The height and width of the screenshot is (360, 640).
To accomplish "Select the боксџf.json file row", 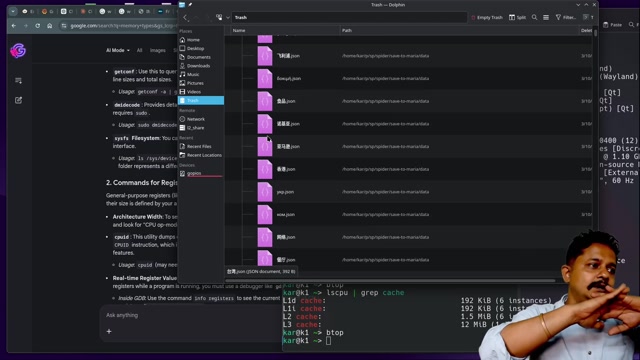I will [x=408, y=78].
